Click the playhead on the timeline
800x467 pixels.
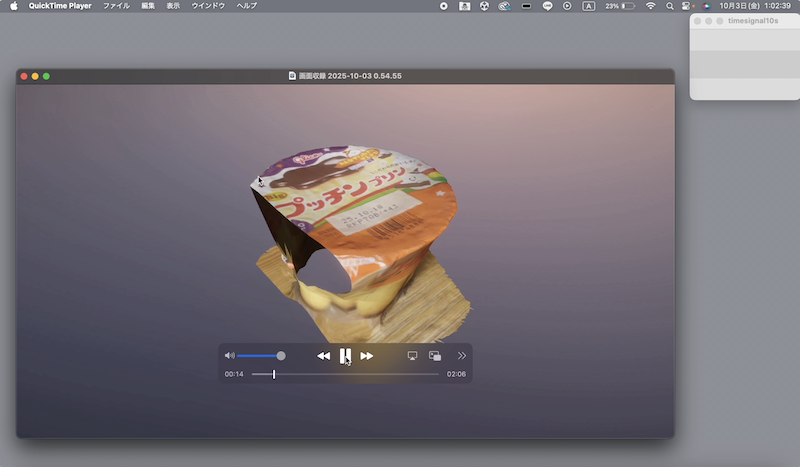coord(274,374)
